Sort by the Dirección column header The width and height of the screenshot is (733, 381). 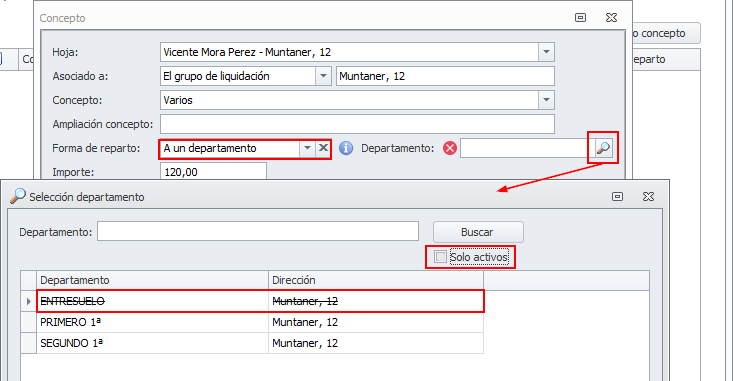tap(376, 280)
